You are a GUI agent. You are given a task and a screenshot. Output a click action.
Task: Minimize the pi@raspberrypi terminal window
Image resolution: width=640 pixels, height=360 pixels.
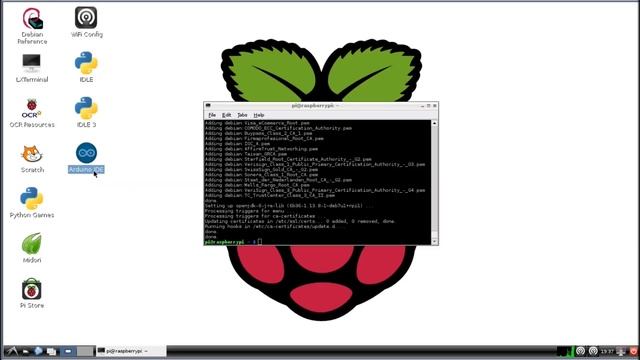pyautogui.click(x=422, y=106)
